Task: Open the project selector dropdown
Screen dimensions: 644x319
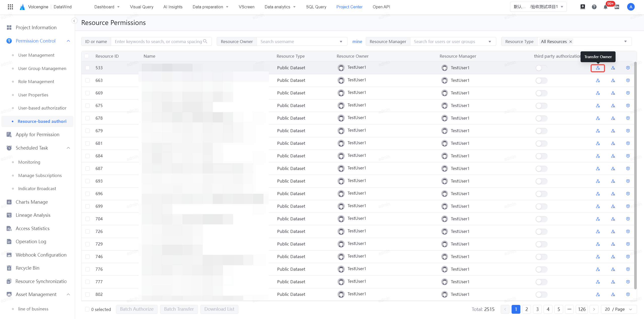Action: tap(538, 7)
